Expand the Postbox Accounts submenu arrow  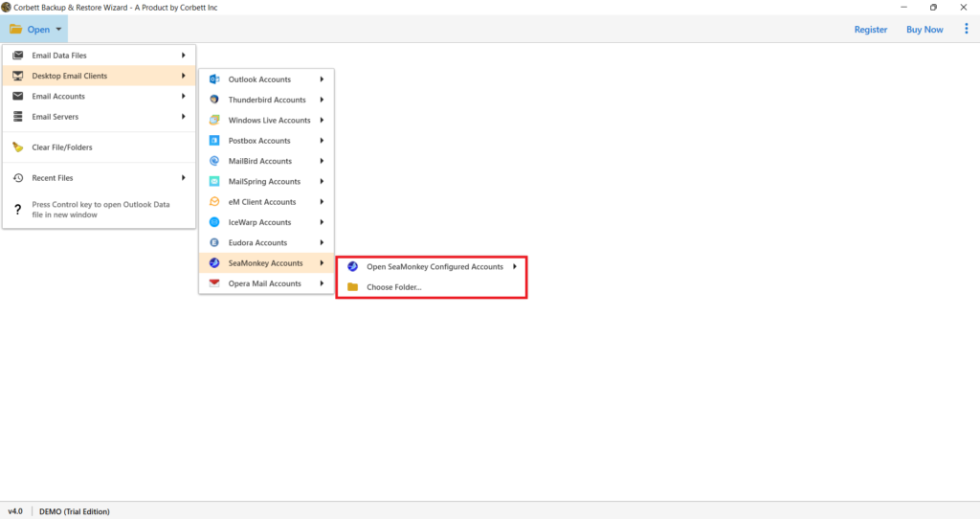[322, 141]
